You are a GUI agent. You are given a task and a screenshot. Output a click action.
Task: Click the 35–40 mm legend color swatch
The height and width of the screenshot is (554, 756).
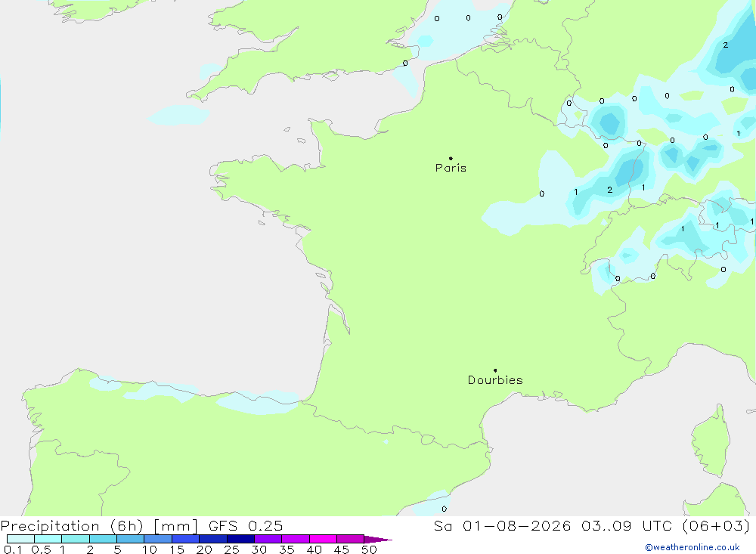(296, 539)
